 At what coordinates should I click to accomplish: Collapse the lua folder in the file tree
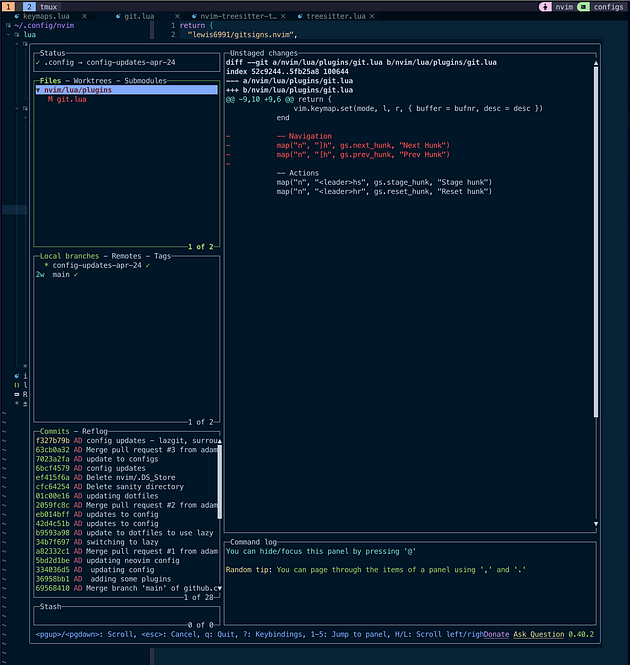(8, 35)
